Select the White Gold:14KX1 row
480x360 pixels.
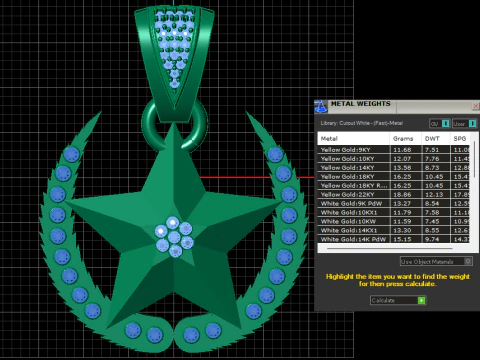(394, 230)
